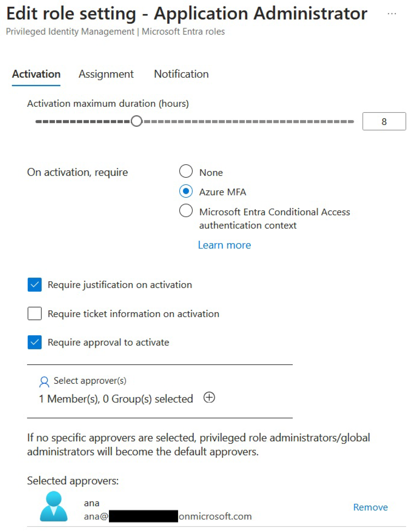Click the Privileged Identity Management breadcrumb text
411x532 pixels.
click(x=70, y=32)
